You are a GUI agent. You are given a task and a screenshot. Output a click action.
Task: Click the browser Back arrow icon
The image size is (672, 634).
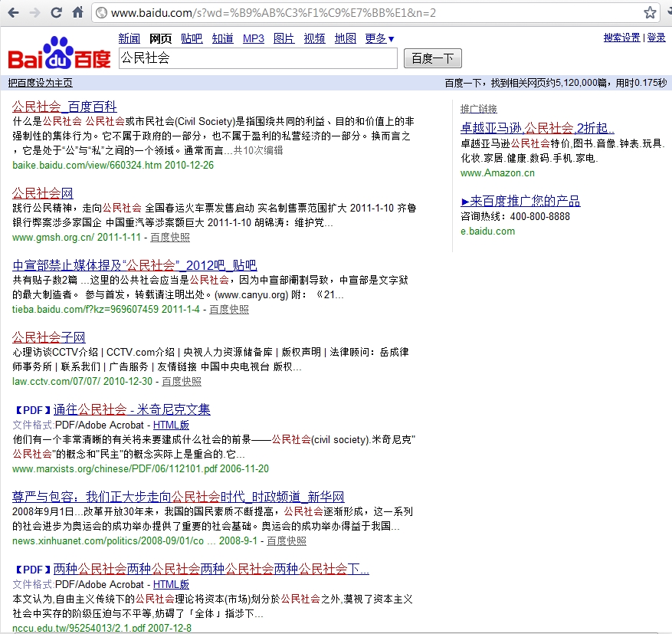pos(12,12)
